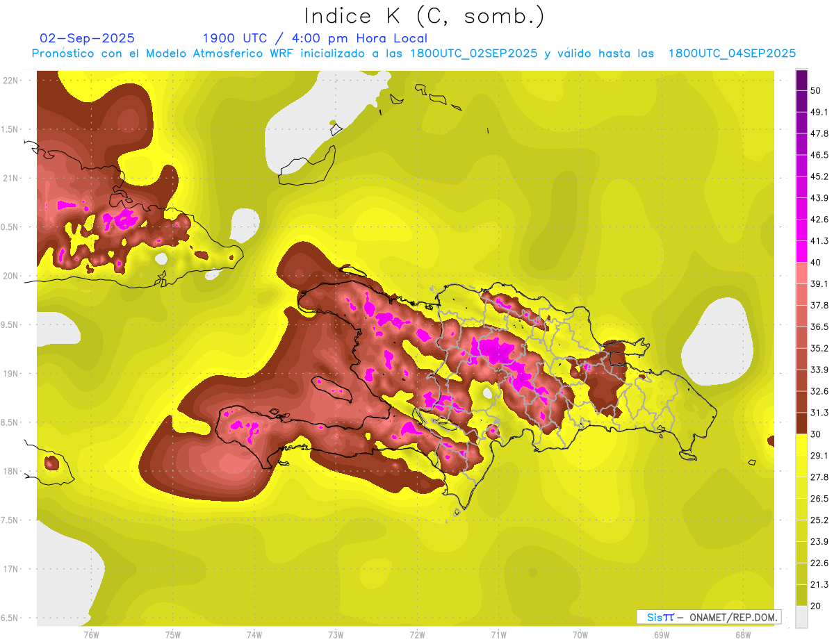Viewport: 834px width, 644px height.
Task: Click the ONAMET/REP.DOM. watermark box
Action: pyautogui.click(x=708, y=617)
